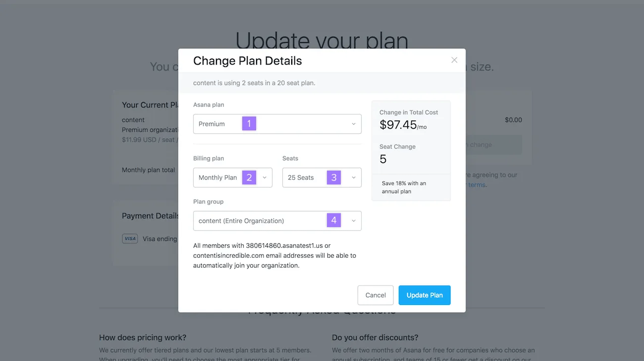Screen dimensions: 644x361
Task: Click the Cancel button
Action: (x=375, y=295)
